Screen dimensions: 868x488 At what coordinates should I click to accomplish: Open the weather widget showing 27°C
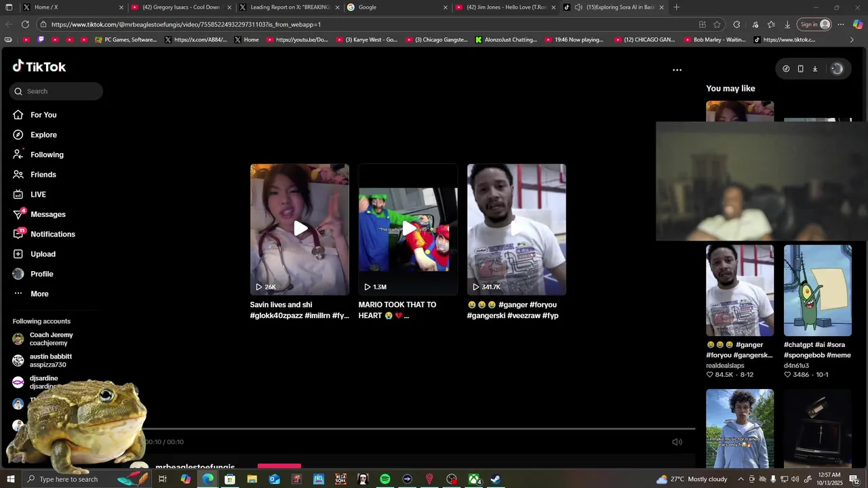pos(692,479)
